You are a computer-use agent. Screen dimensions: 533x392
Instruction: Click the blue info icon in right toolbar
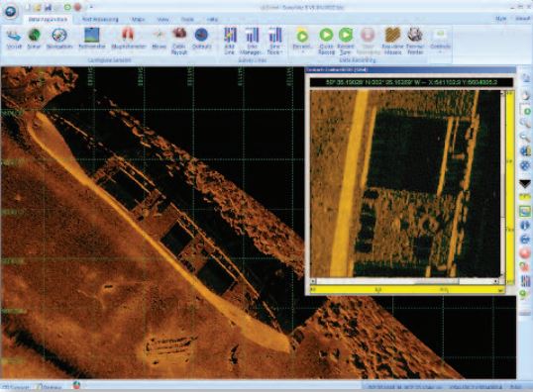click(x=525, y=225)
